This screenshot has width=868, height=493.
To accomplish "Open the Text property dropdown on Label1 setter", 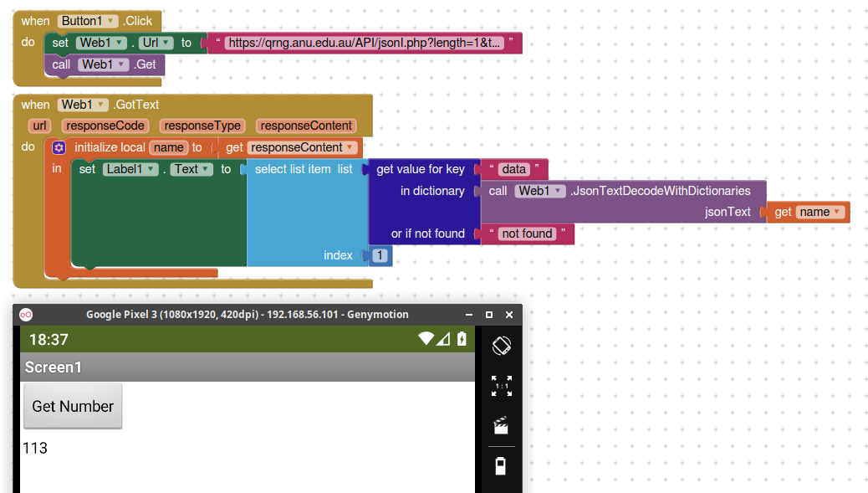I will tap(205, 169).
